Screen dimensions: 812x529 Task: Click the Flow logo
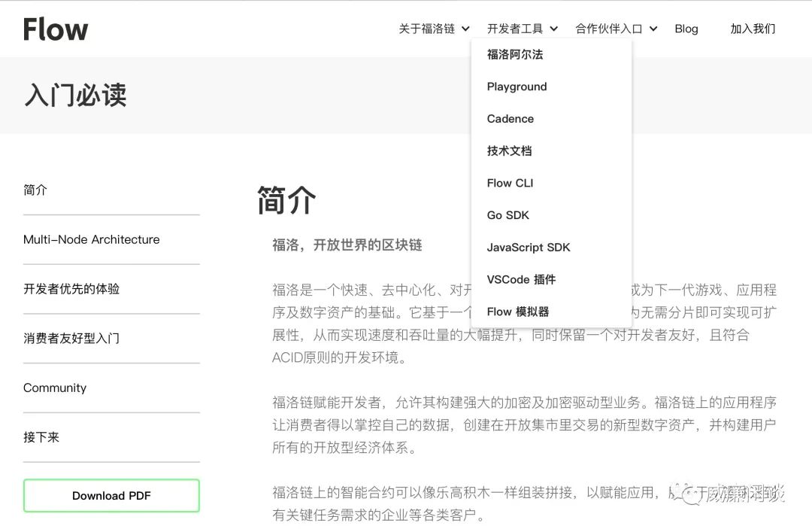[56, 29]
